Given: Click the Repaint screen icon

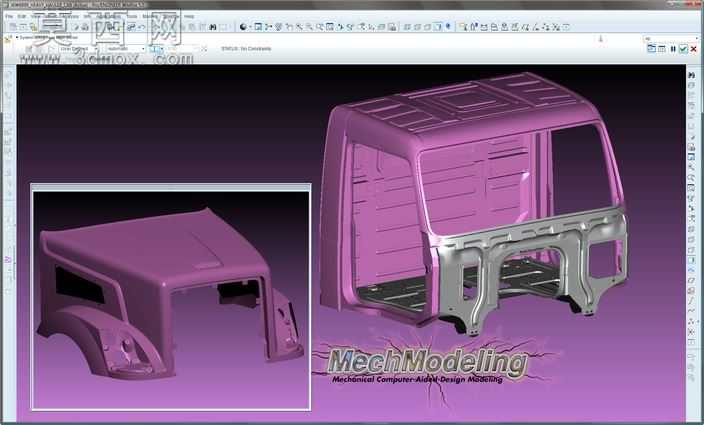Looking at the screenshot, I should coord(258,27).
